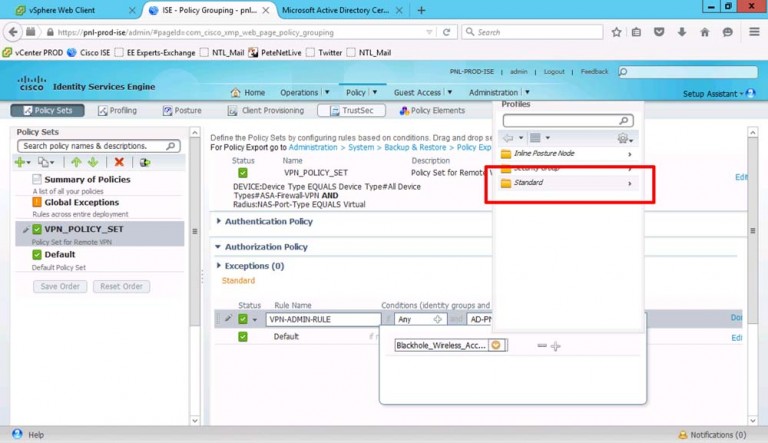The width and height of the screenshot is (768, 443).
Task: Delete policy set with red X icon
Action: click(119, 162)
